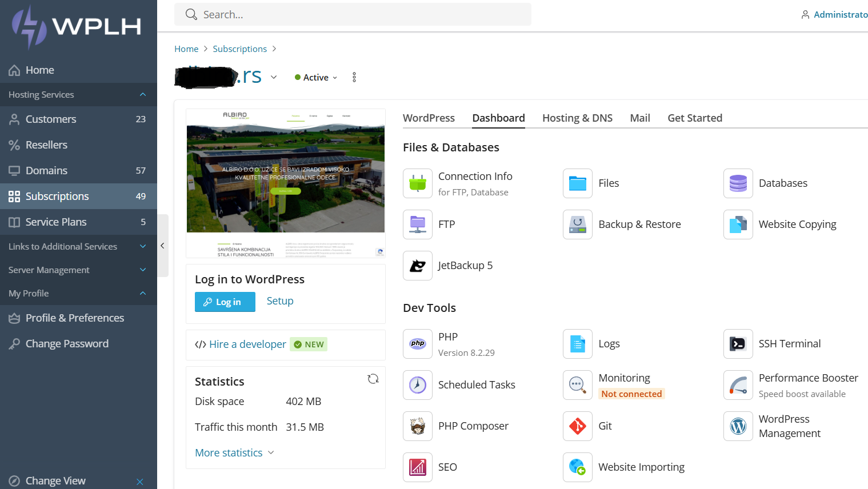
Task: Click Home in the breadcrumb
Action: [x=186, y=49]
